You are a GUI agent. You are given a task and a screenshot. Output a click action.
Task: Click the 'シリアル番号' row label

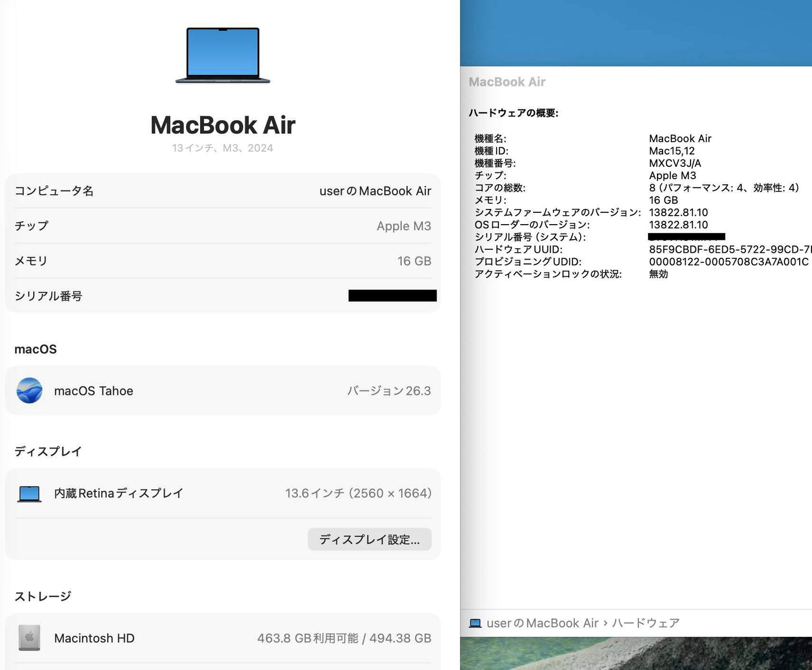48,296
